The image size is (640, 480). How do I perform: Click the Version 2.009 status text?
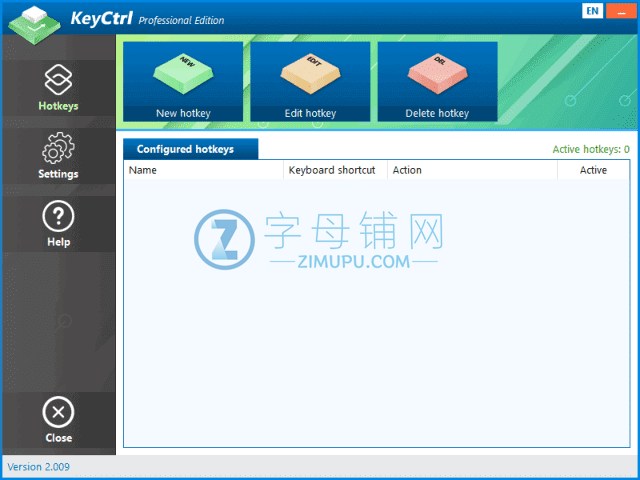click(x=38, y=467)
